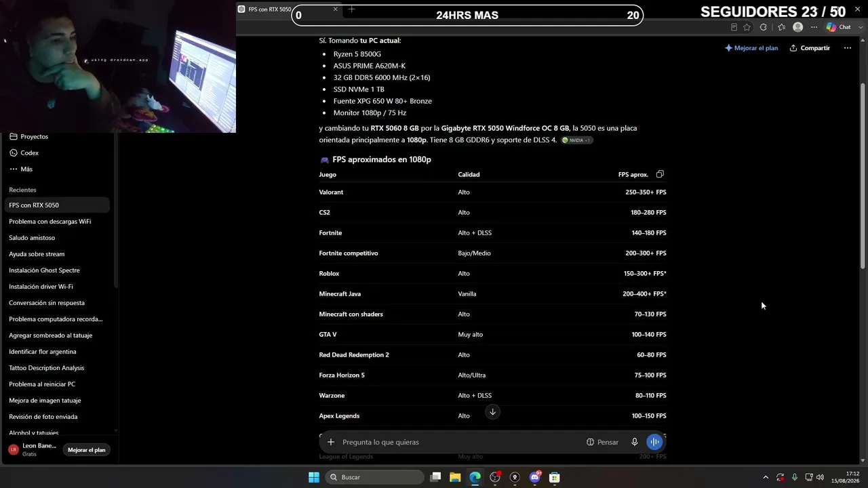
Task: Click the sidebar 'Mejorar el plan' button
Action: (87, 450)
